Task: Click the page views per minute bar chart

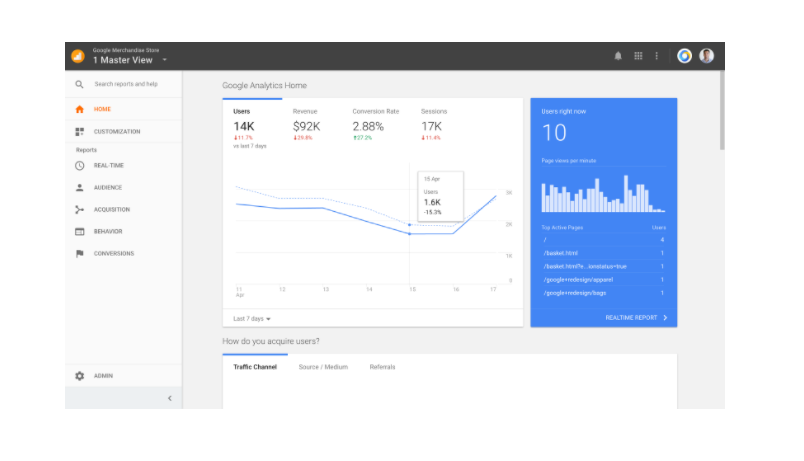Action: [604, 194]
